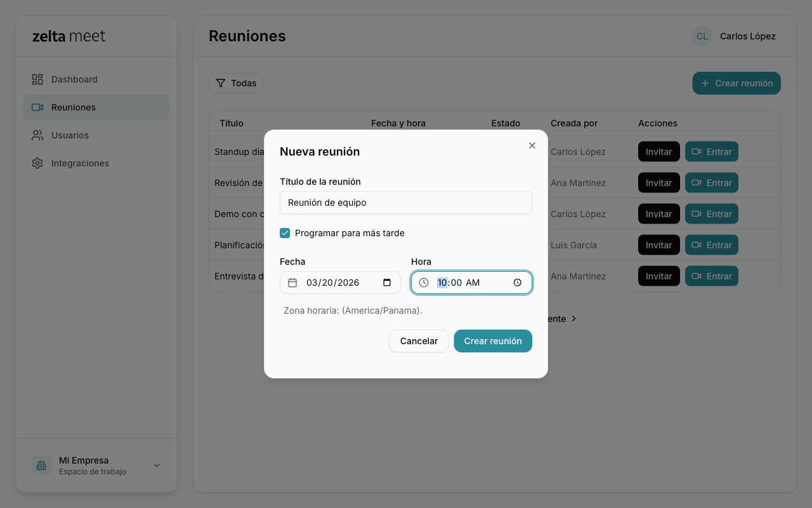Viewport: 812px width, 508px height.
Task: Click the Reuniones camera icon in sidebar
Action: 37,107
